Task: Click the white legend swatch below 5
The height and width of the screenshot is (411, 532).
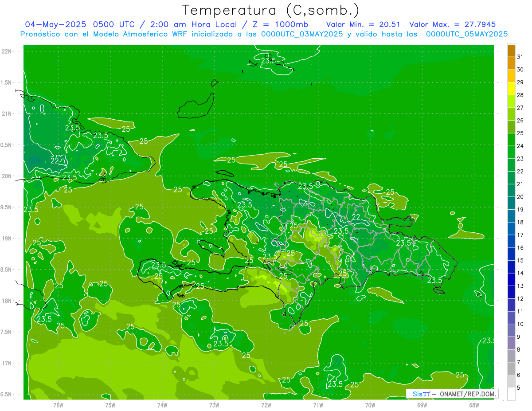Action: click(x=511, y=394)
